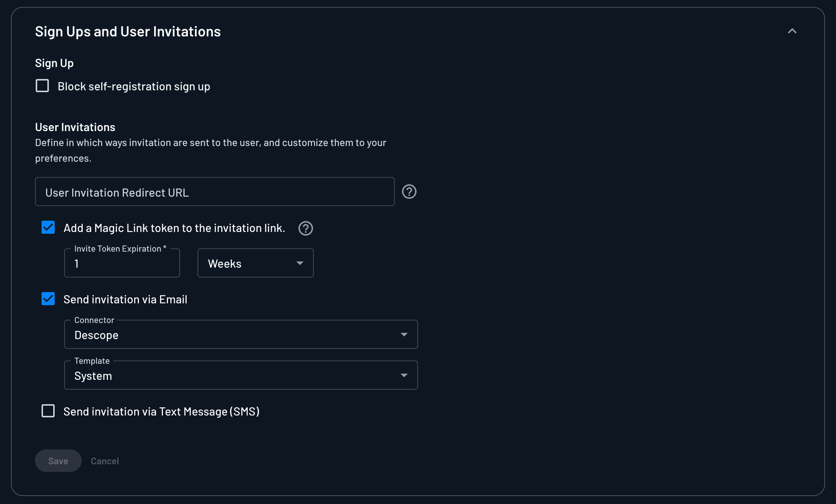Click the User Invitation Redirect URL field
The width and height of the screenshot is (836, 504).
coord(214,192)
